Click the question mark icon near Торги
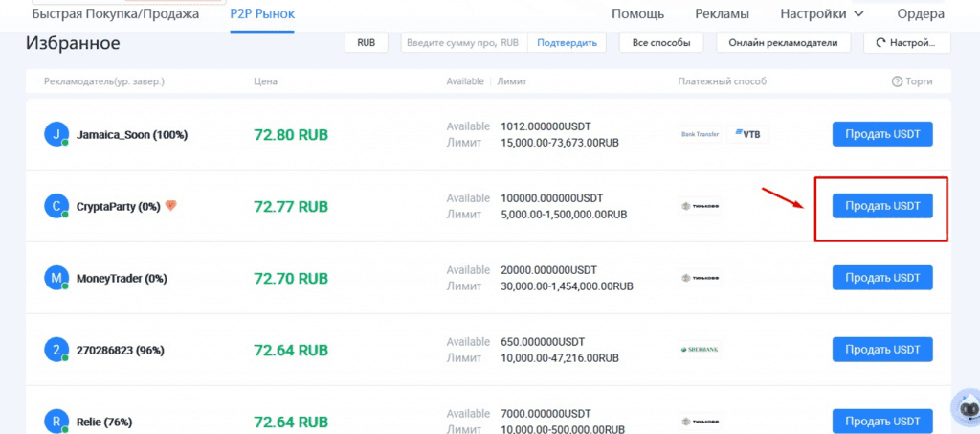980x434 pixels. pyautogui.click(x=897, y=81)
